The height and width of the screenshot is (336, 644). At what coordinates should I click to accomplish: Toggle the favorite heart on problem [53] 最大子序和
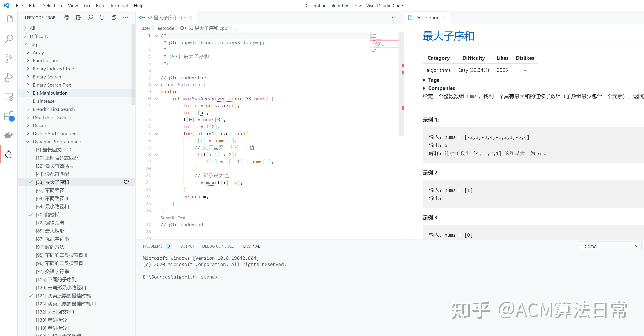126,182
